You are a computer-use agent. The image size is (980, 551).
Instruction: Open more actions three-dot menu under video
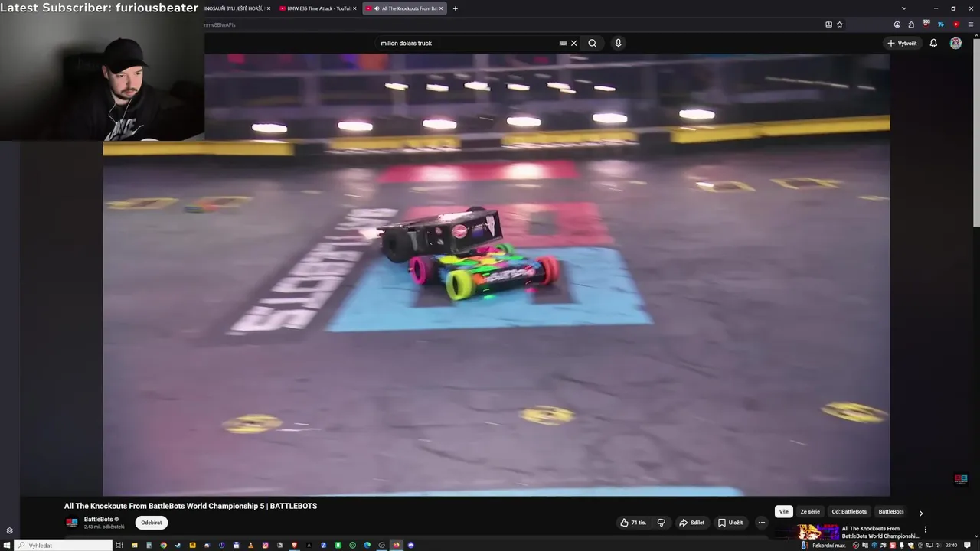click(761, 523)
